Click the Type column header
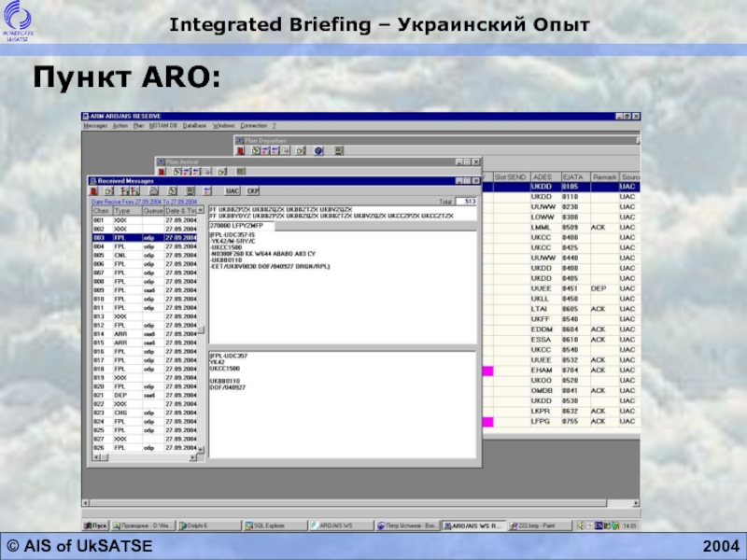 click(x=127, y=211)
